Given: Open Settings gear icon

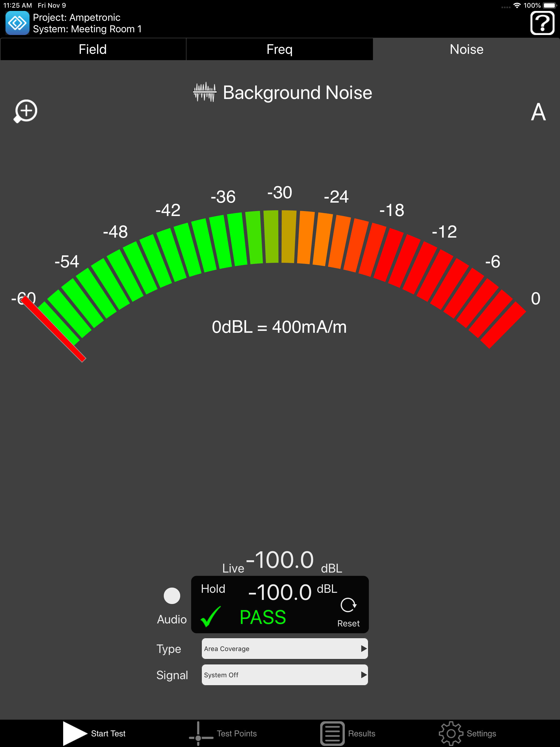Looking at the screenshot, I should pyautogui.click(x=451, y=734).
